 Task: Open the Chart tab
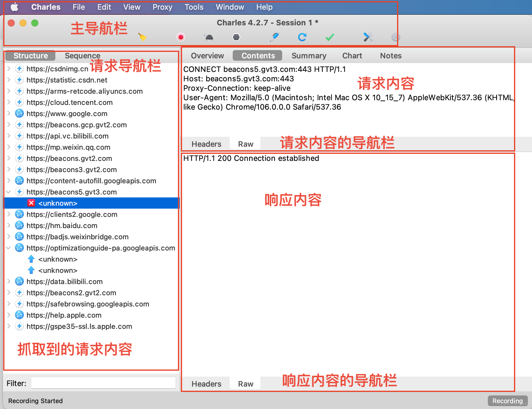[352, 56]
